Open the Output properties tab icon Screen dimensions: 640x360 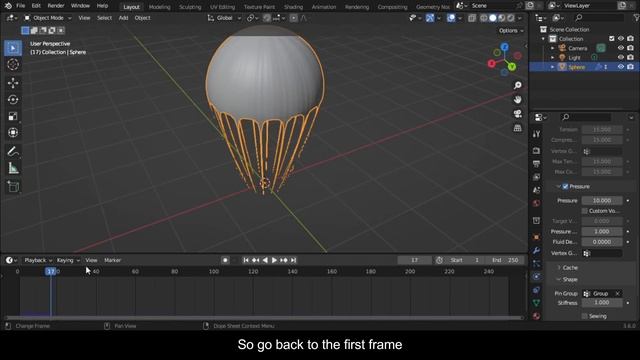pyautogui.click(x=536, y=164)
